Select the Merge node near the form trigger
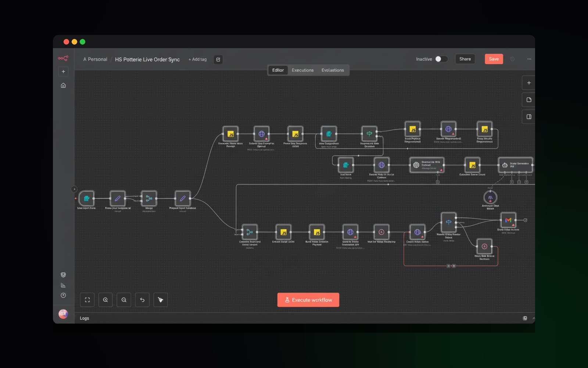The image size is (588, 368). [149, 198]
